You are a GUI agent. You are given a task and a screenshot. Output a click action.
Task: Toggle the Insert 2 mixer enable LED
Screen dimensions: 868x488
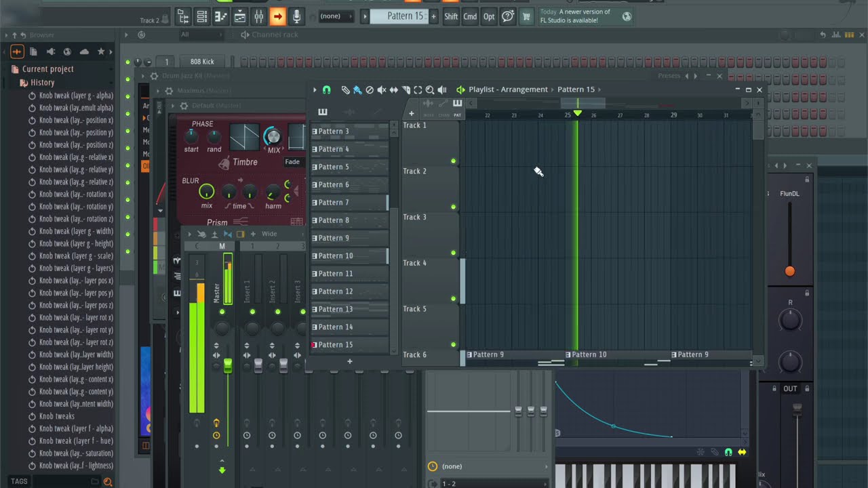click(277, 312)
